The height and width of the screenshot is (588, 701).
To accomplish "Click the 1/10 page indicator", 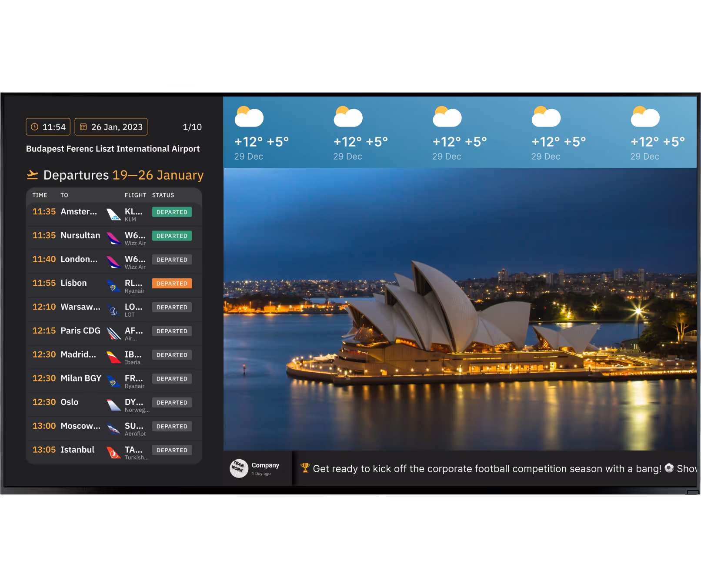I will tap(191, 127).
